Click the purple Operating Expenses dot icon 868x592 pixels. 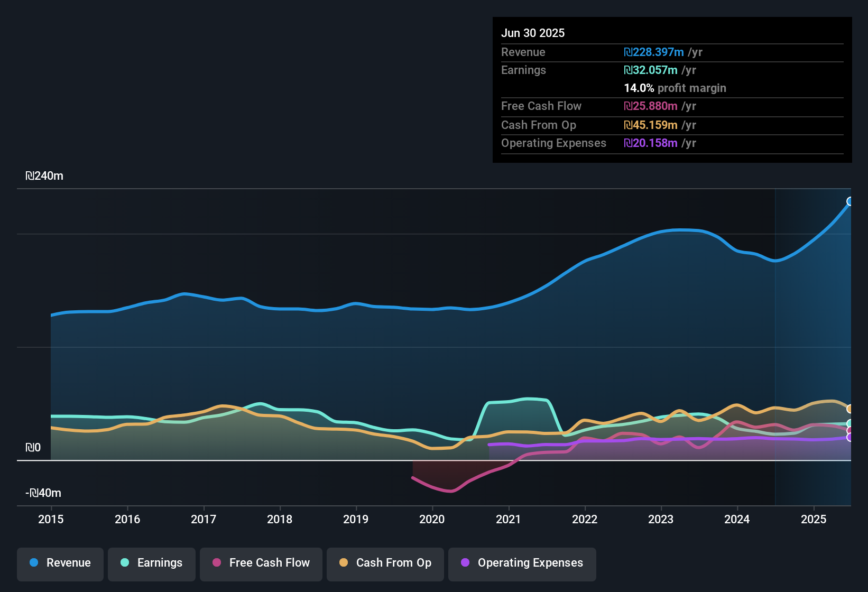pos(466,563)
